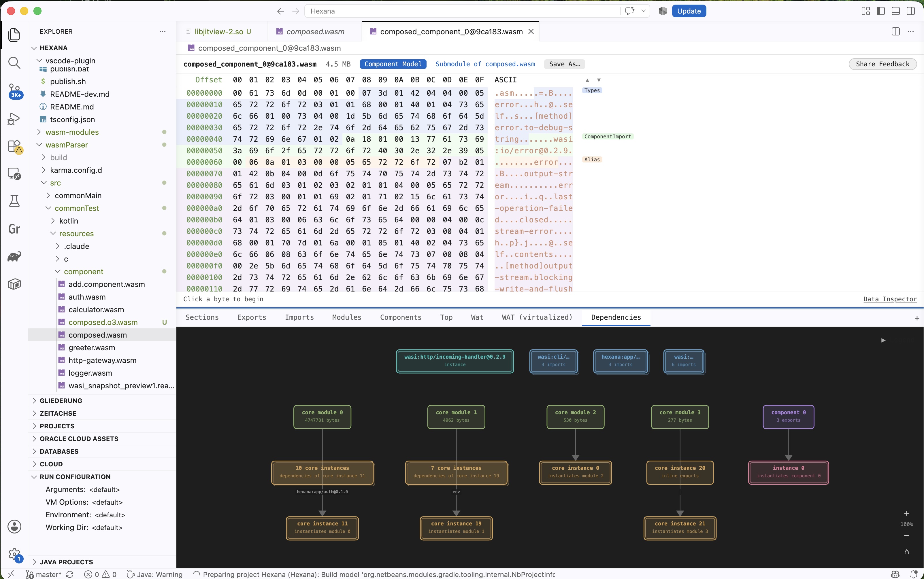Viewport: 924px width, 579px height.
Task: Toggle the bottom panel visibility
Action: point(896,11)
